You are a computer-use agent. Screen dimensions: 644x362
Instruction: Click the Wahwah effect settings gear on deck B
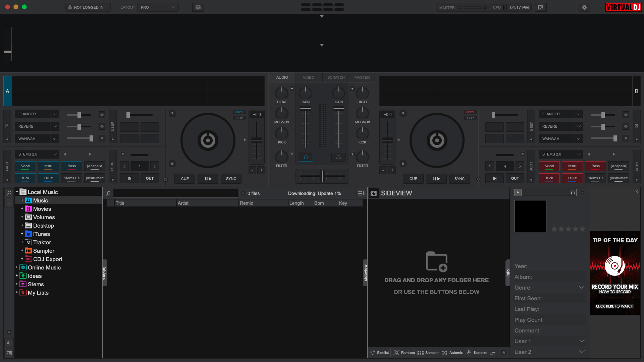click(626, 138)
